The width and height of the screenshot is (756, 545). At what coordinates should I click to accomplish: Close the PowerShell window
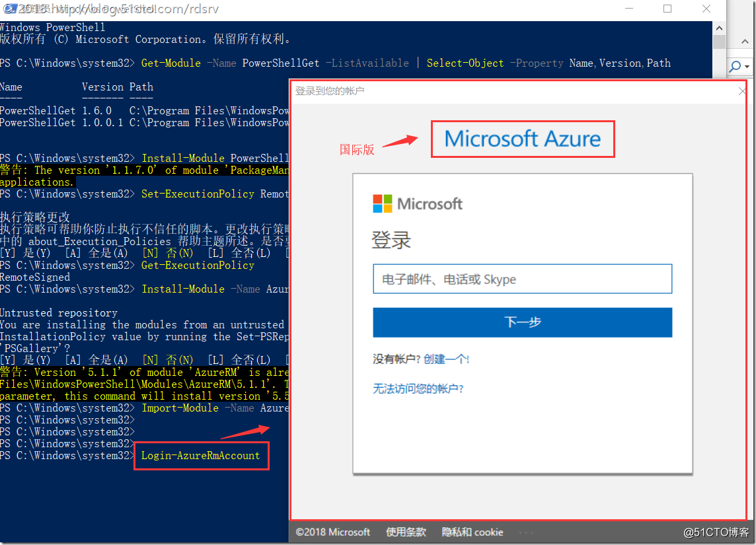[x=706, y=9]
